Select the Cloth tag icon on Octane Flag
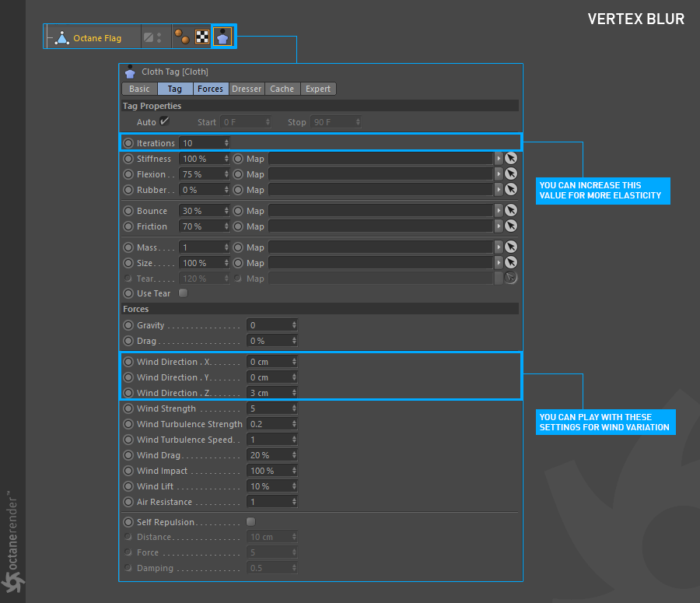Viewport: 700px width, 603px height. pyautogui.click(x=222, y=37)
